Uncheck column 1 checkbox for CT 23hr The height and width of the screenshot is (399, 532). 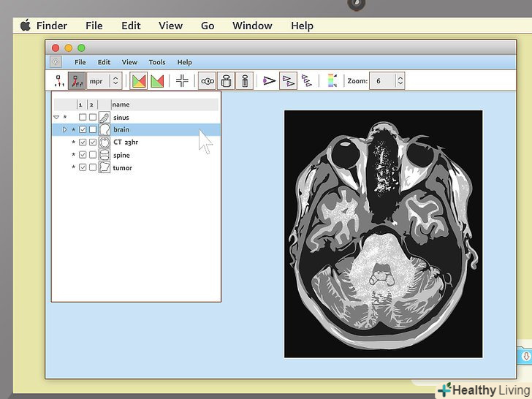[x=83, y=142]
